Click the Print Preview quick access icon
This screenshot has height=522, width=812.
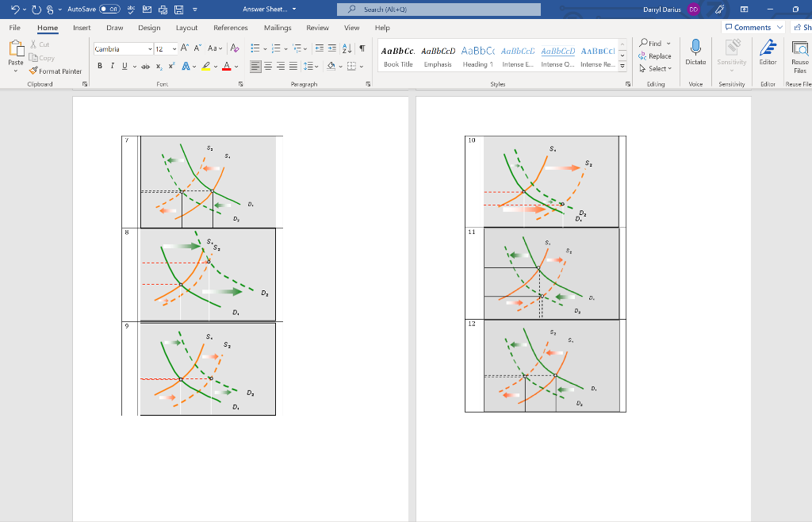(x=163, y=10)
